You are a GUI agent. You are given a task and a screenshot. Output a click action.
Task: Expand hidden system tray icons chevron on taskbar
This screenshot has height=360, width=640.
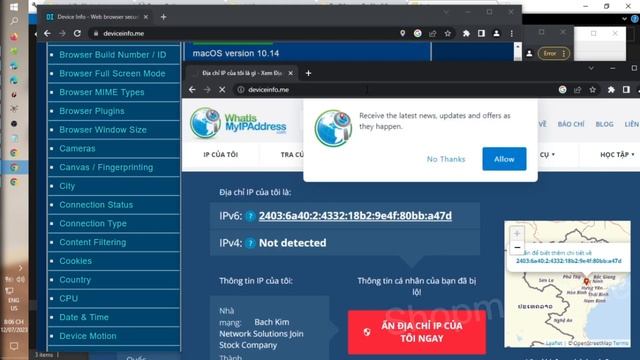click(x=21, y=268)
